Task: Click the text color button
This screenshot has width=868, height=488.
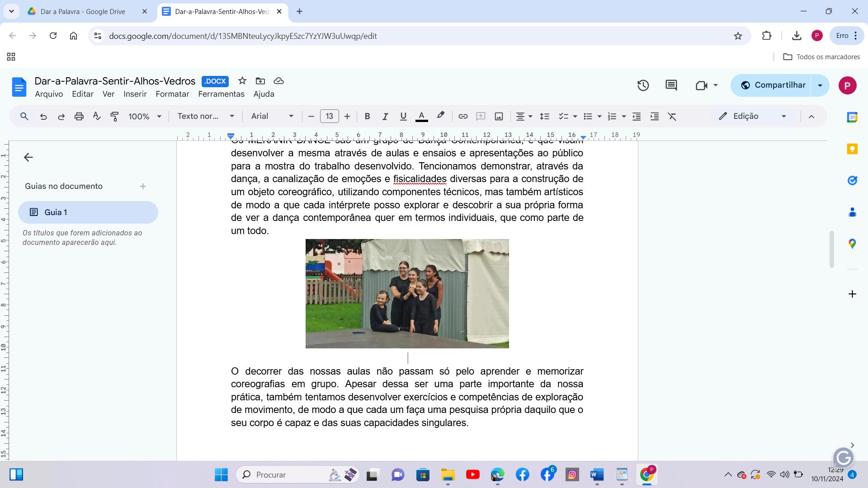Action: [x=421, y=117]
